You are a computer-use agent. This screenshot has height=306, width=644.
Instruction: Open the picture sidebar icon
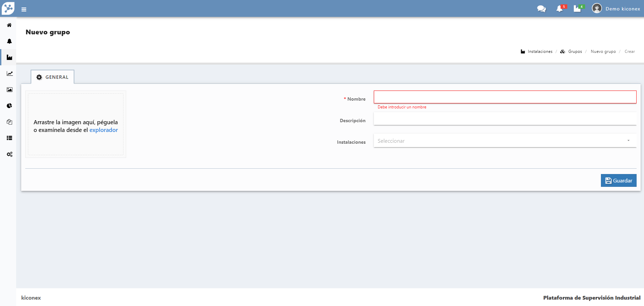pos(9,90)
